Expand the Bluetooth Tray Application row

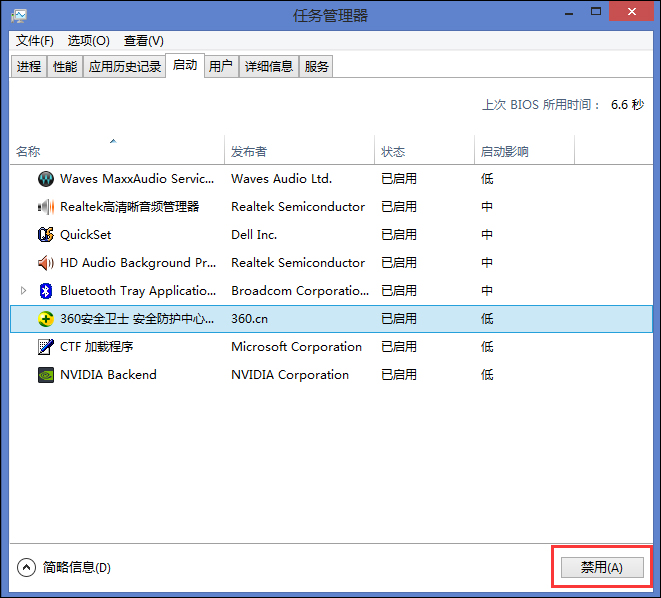pos(24,291)
